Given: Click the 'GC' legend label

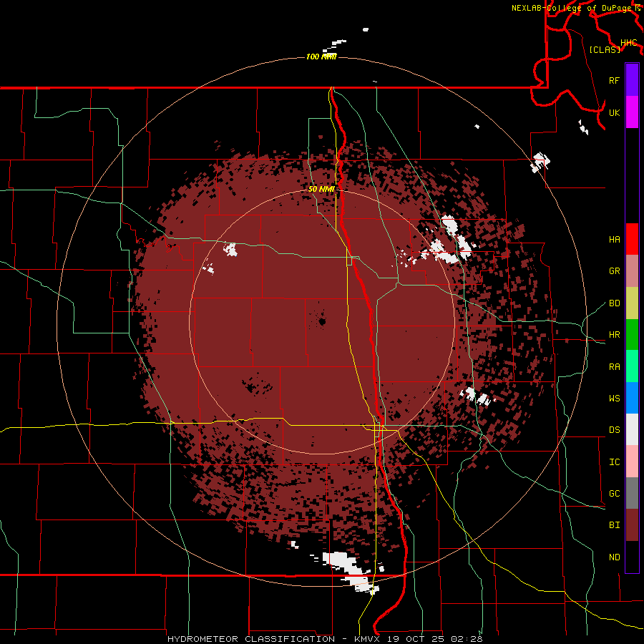Looking at the screenshot, I should [614, 494].
